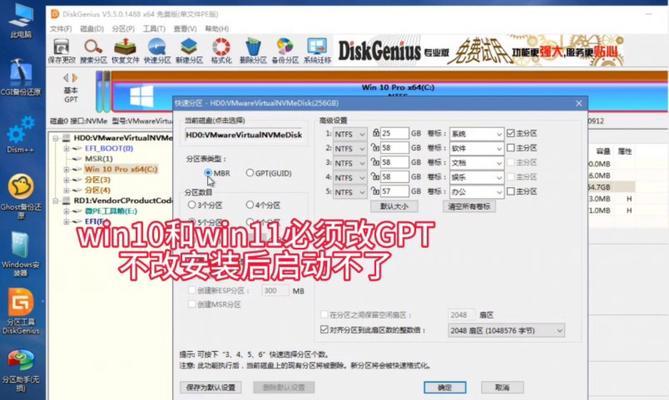This screenshot has height=400, width=669.
Task: Open the 文件(F) menu
Action: [61, 29]
